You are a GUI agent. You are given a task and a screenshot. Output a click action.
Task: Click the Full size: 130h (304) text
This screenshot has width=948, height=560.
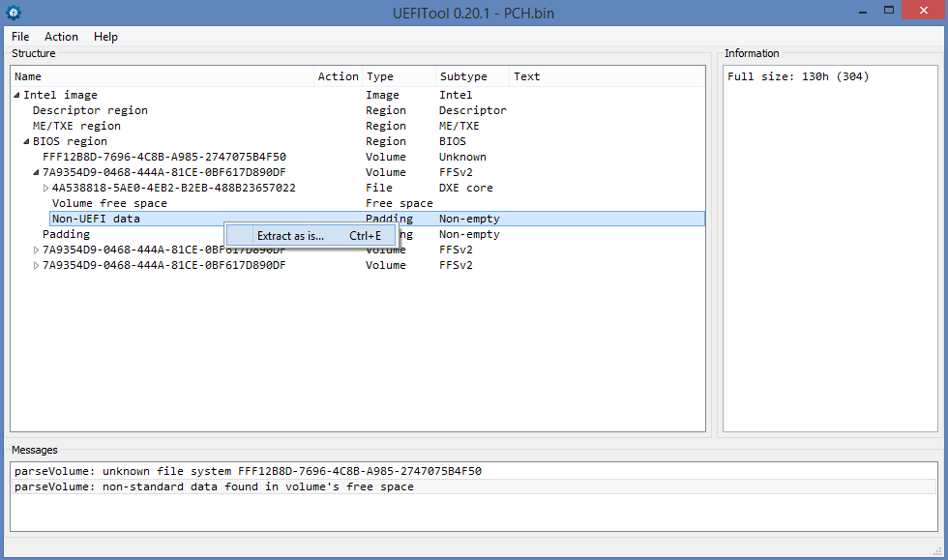pos(798,76)
